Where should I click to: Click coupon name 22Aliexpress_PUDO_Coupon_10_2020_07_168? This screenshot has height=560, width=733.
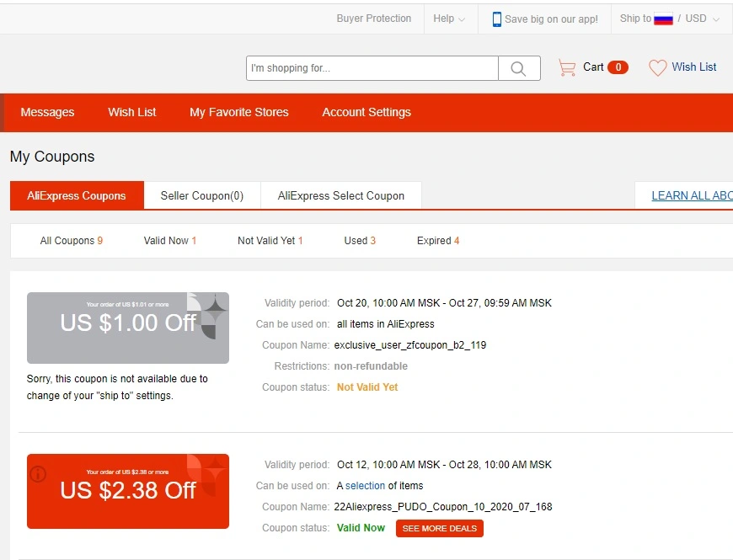443,507
